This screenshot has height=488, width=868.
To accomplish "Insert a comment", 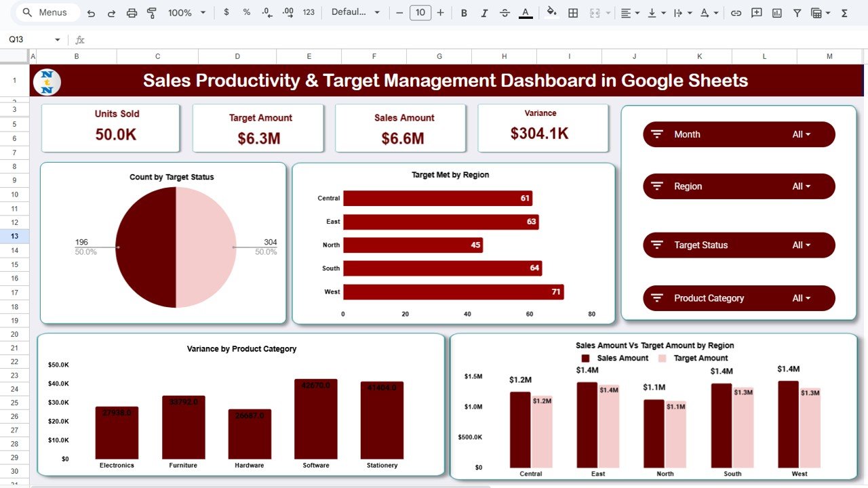I will click(756, 12).
